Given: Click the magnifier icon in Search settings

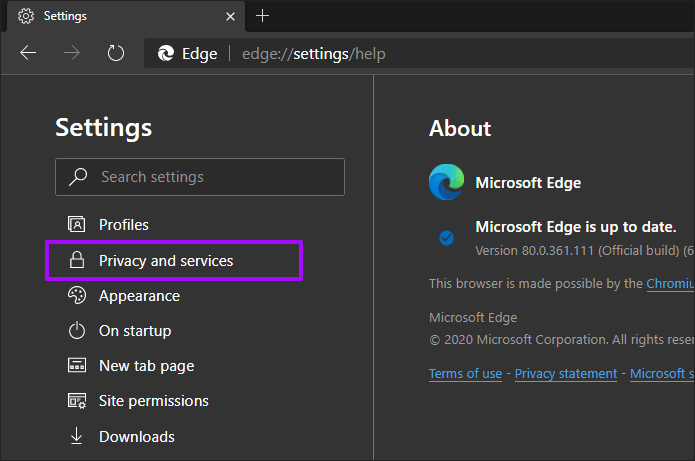Looking at the screenshot, I should coord(78,176).
